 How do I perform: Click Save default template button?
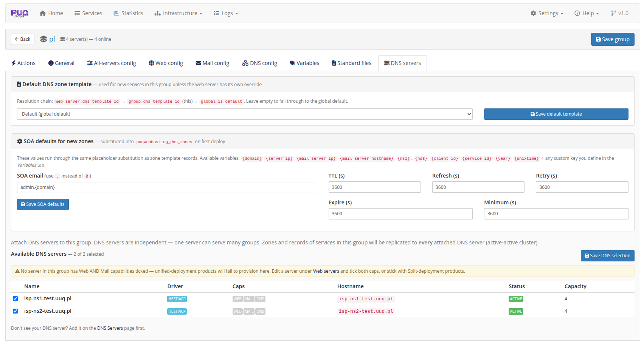pos(556,114)
